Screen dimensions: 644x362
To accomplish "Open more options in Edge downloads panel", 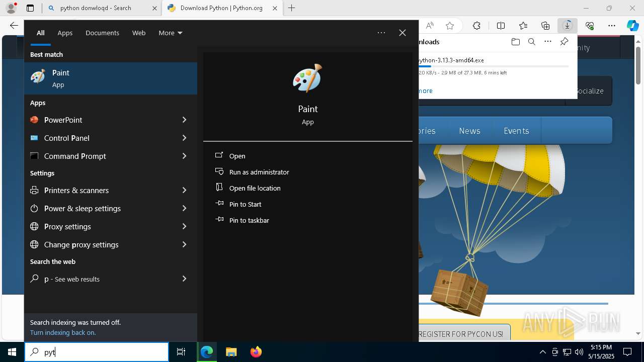I will pyautogui.click(x=548, y=42).
